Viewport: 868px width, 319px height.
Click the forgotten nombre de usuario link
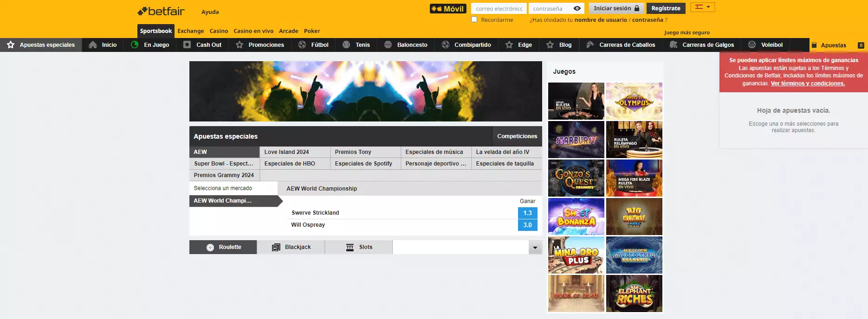click(x=601, y=20)
